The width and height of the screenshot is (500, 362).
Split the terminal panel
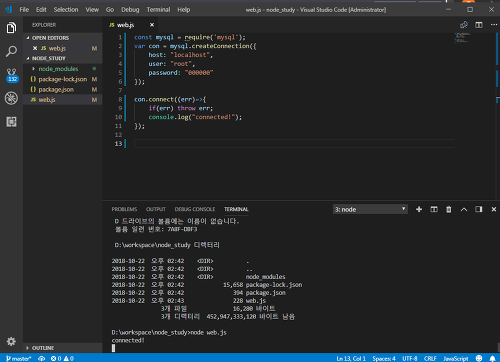point(434,209)
